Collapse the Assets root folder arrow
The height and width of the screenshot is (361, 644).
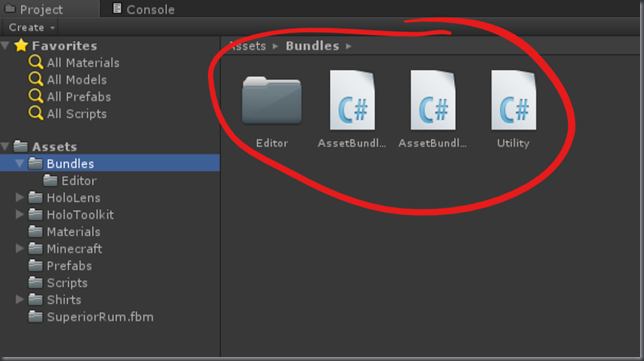pyautogui.click(x=5, y=146)
